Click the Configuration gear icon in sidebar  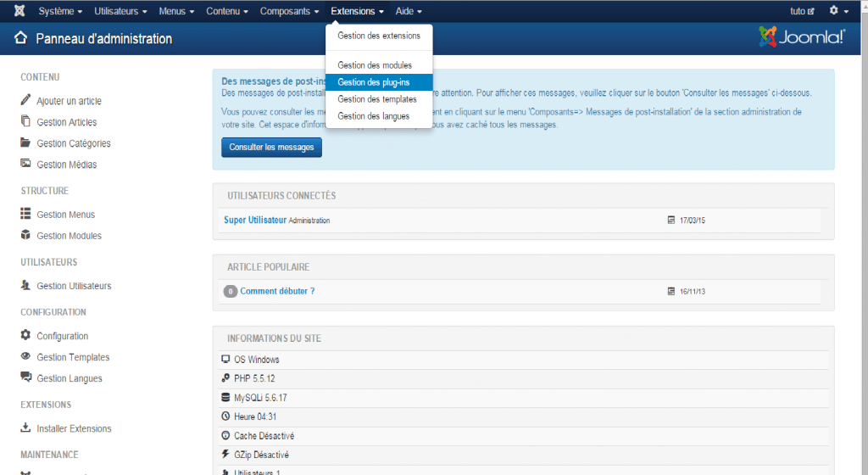(x=25, y=335)
